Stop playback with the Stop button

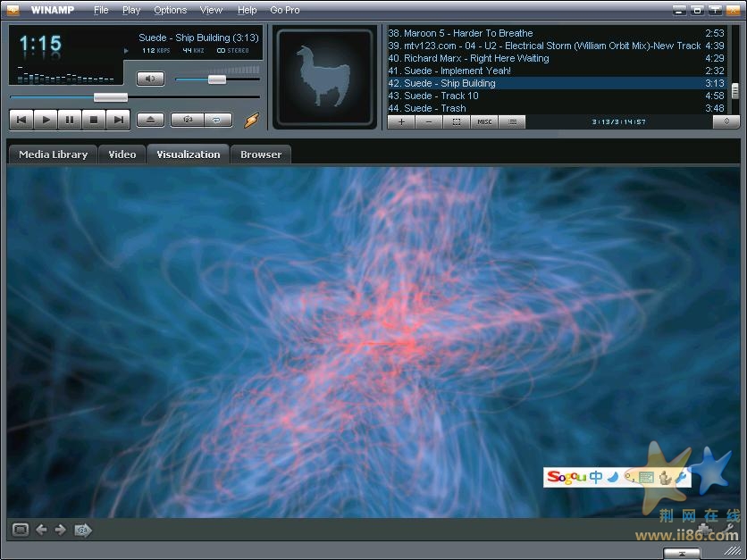pos(94,119)
